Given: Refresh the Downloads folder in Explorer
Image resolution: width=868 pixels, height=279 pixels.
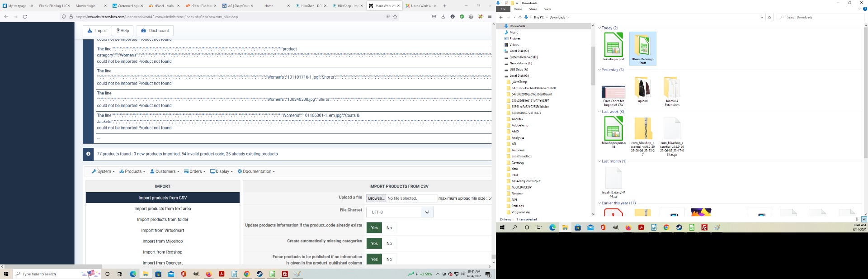Looking at the screenshot, I should point(769,17).
